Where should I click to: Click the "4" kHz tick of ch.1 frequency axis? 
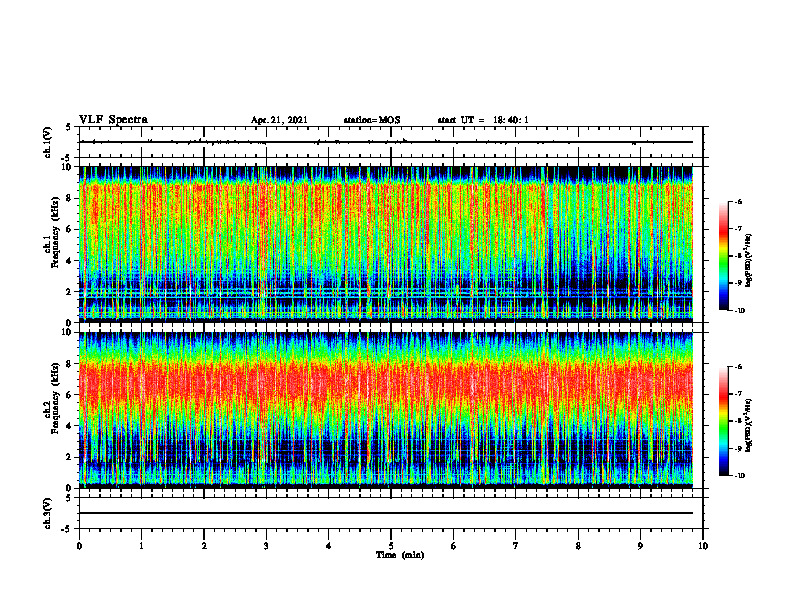(70, 261)
